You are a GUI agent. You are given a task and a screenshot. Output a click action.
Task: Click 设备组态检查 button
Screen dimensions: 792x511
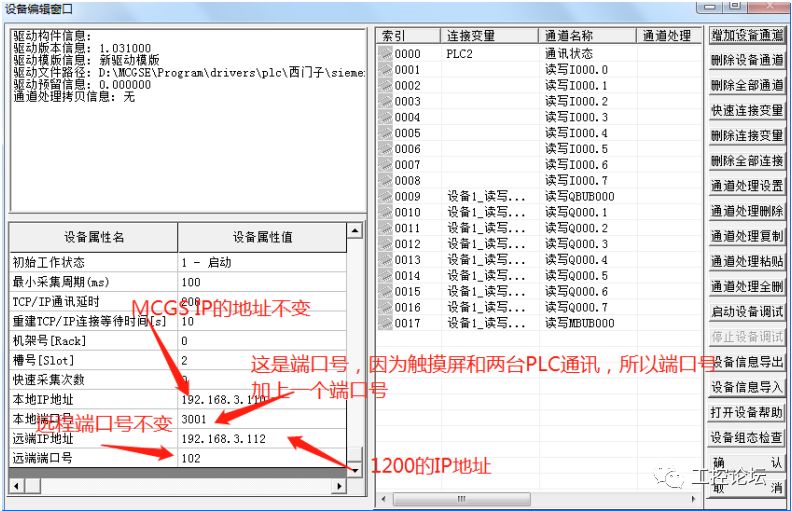pyautogui.click(x=747, y=438)
